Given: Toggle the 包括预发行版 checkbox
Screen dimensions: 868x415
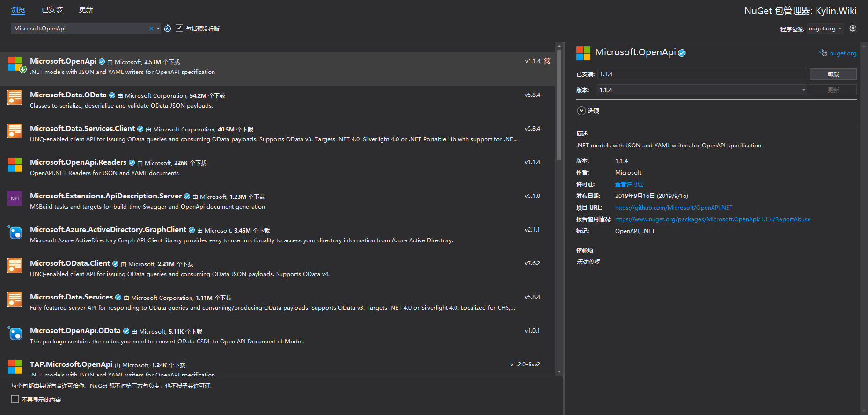Looking at the screenshot, I should coord(179,29).
